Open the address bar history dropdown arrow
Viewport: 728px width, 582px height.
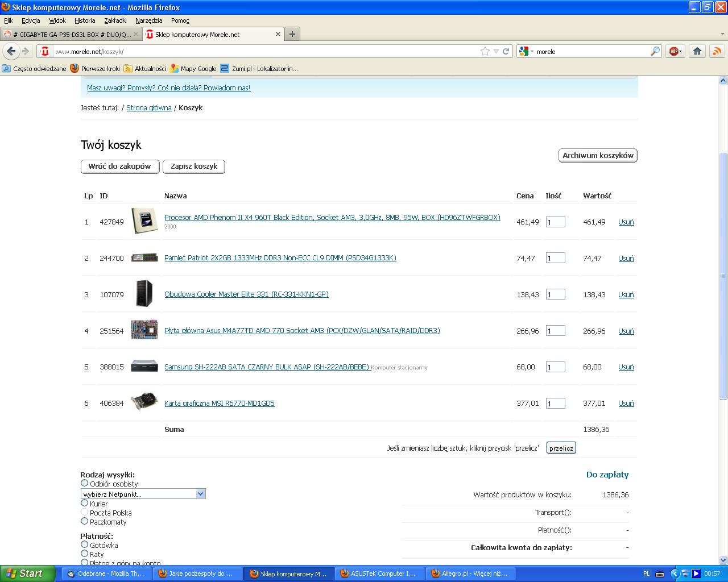496,51
